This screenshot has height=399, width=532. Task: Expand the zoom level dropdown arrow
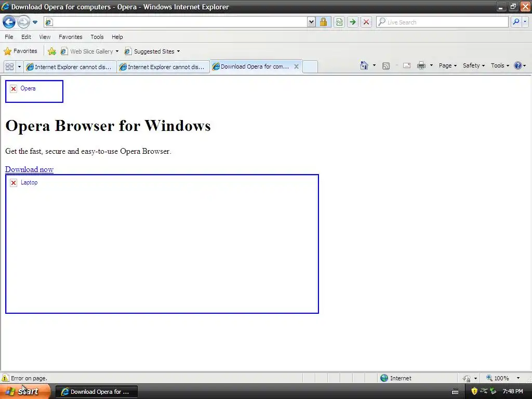pos(518,378)
